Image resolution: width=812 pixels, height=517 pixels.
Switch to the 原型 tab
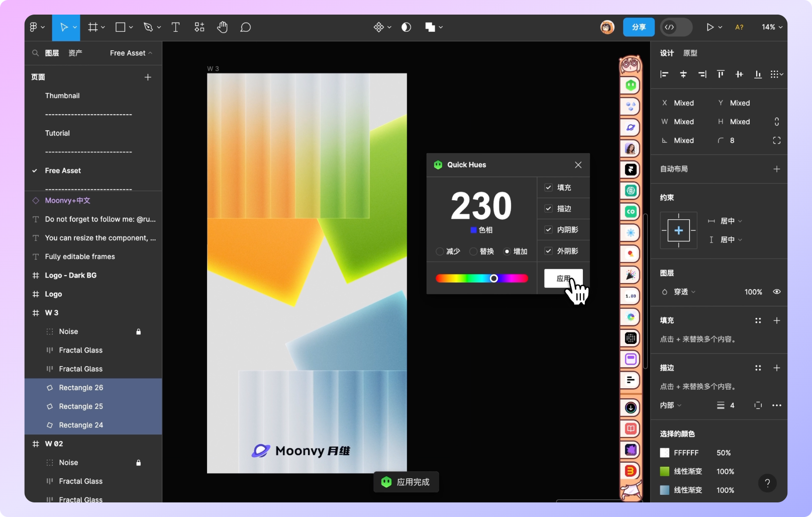pos(690,53)
